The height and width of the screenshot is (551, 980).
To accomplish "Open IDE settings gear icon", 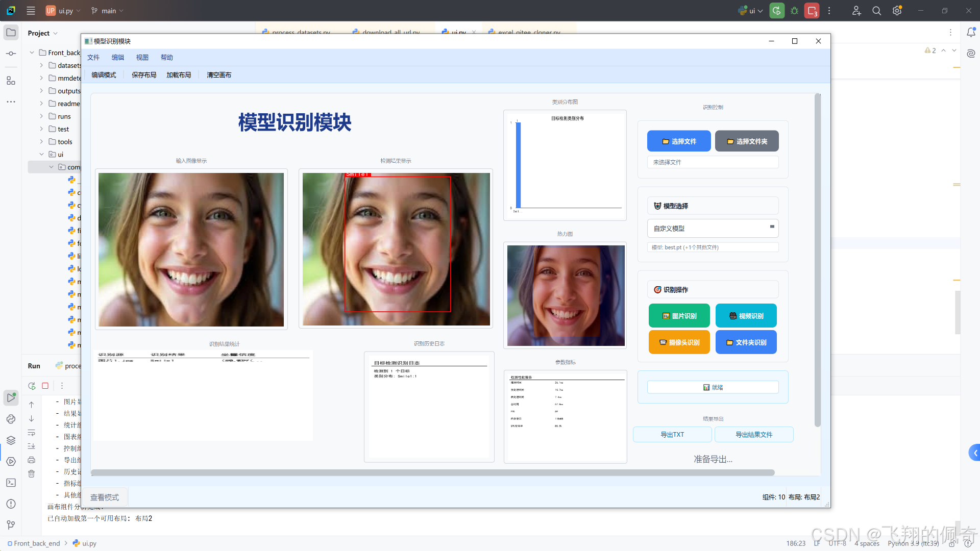I will (897, 11).
